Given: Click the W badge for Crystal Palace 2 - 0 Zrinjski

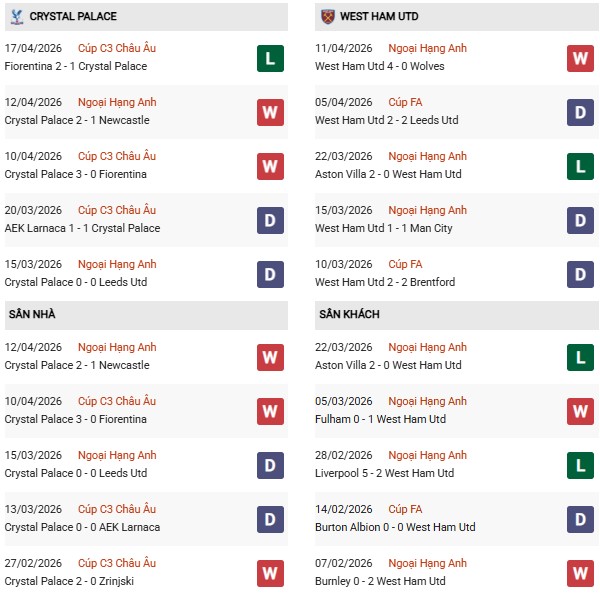Looking at the screenshot, I should tap(270, 573).
